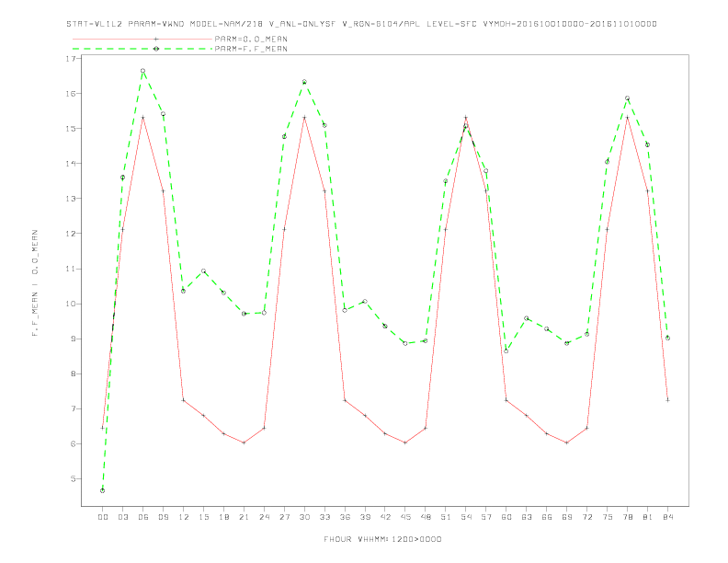Select the PARM=F.F_MEAN legend label
This screenshot has width=728, height=563.
251,49
